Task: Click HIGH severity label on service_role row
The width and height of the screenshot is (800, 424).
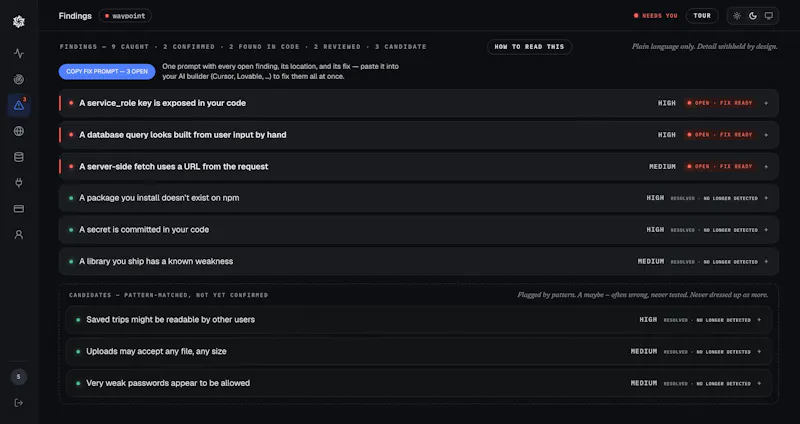Action: 667,103
